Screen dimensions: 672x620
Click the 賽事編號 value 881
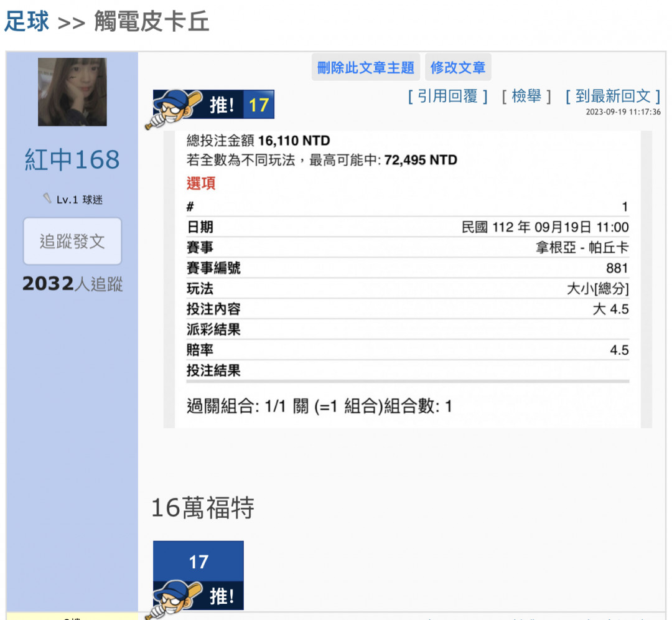pos(617,268)
